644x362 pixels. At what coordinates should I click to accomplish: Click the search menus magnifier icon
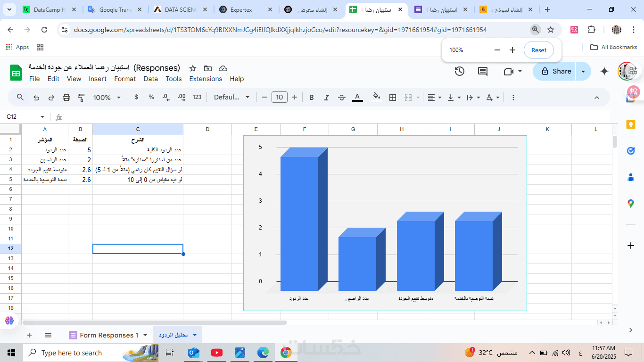click(20, 98)
